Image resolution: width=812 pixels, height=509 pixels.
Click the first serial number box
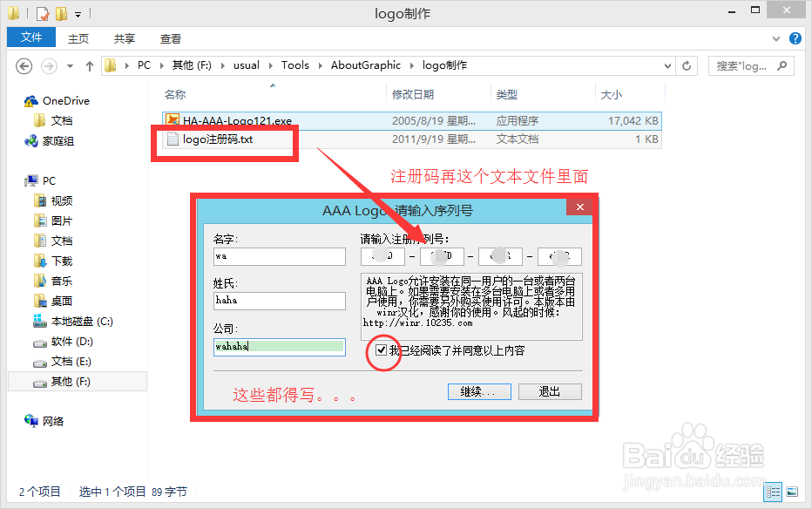coord(382,256)
